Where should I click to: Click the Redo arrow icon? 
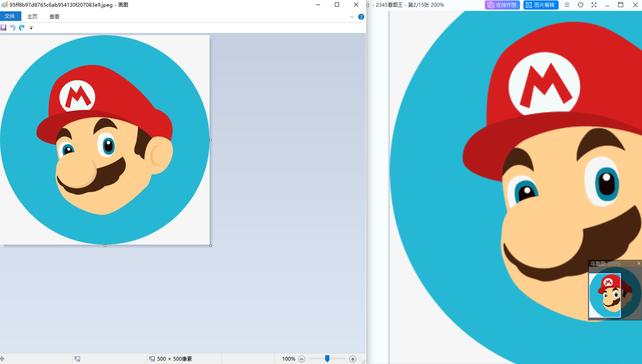pos(22,28)
